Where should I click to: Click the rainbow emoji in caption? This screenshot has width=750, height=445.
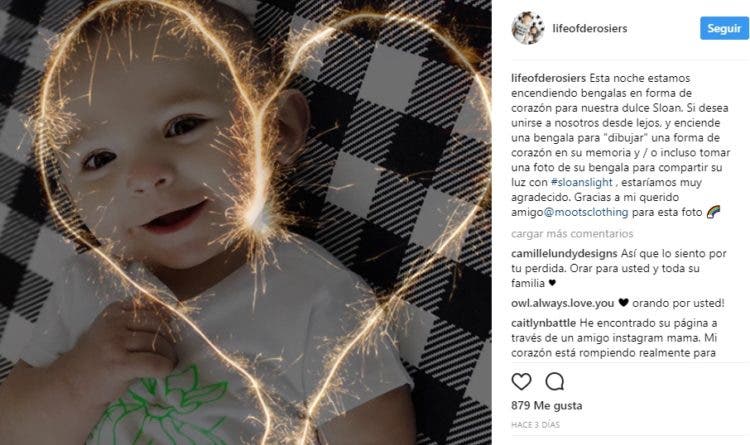coord(713,211)
